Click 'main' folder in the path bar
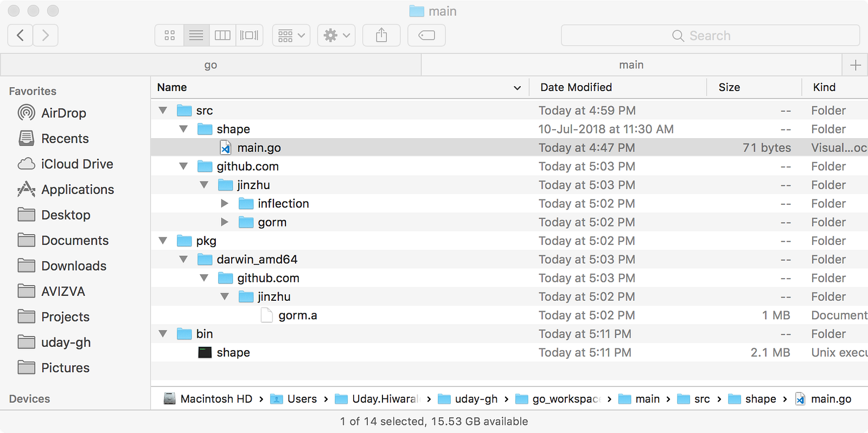 (x=639, y=399)
